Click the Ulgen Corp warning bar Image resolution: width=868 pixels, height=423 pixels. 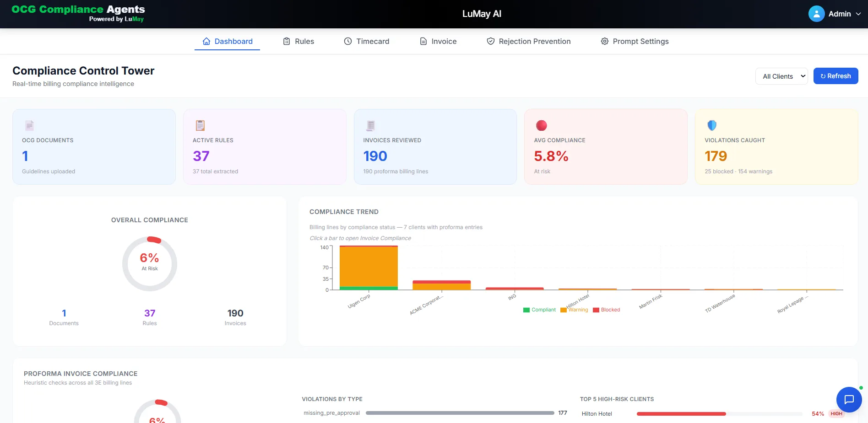point(369,267)
